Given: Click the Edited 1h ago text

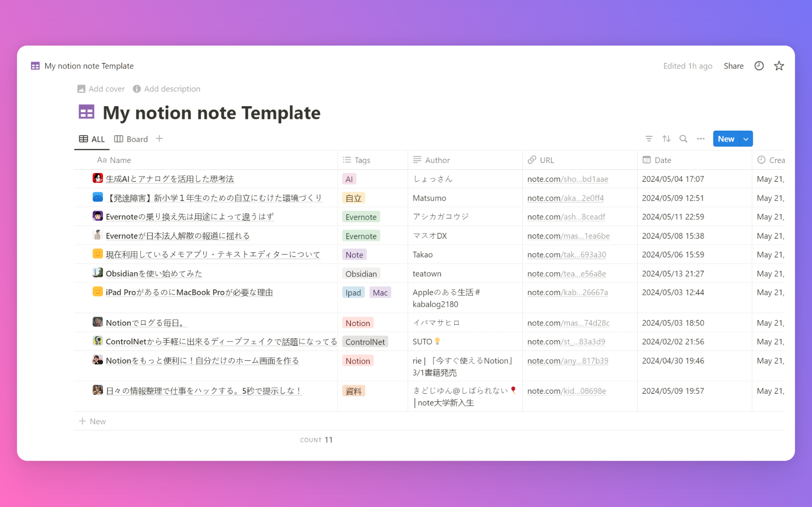Looking at the screenshot, I should pyautogui.click(x=687, y=66).
